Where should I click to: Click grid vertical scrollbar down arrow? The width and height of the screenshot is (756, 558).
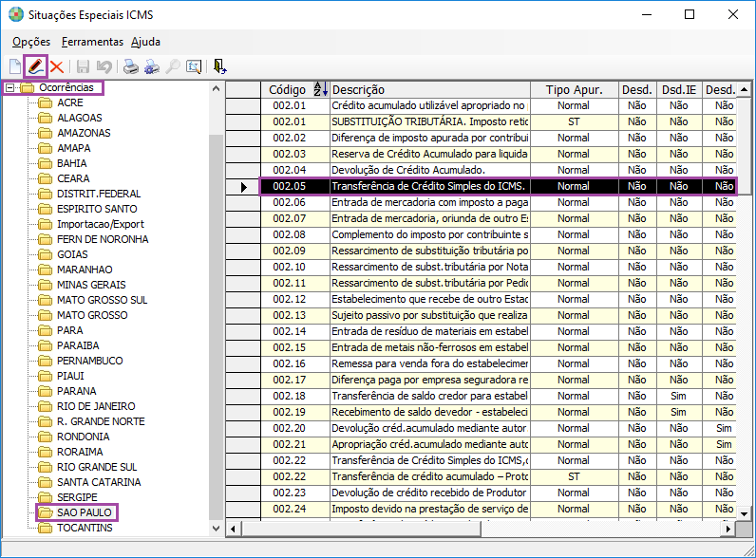tap(744, 513)
